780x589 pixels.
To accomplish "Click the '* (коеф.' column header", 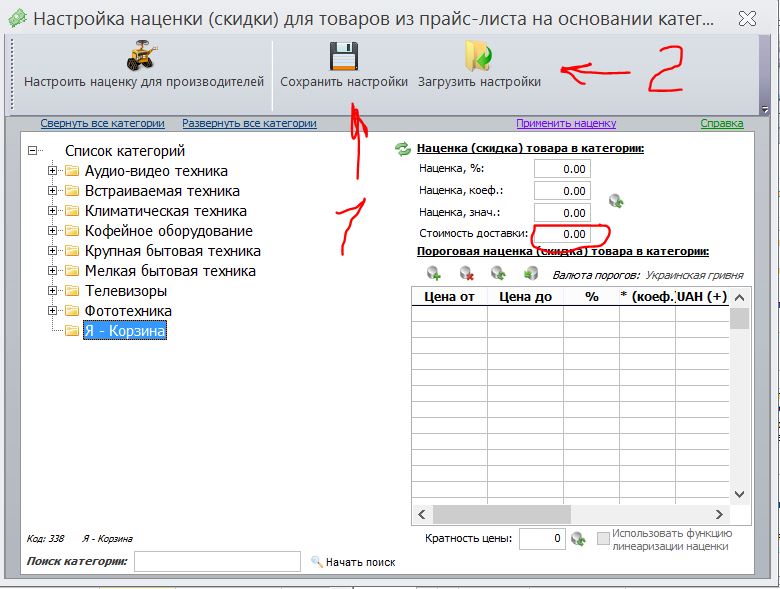I will pos(647,297).
